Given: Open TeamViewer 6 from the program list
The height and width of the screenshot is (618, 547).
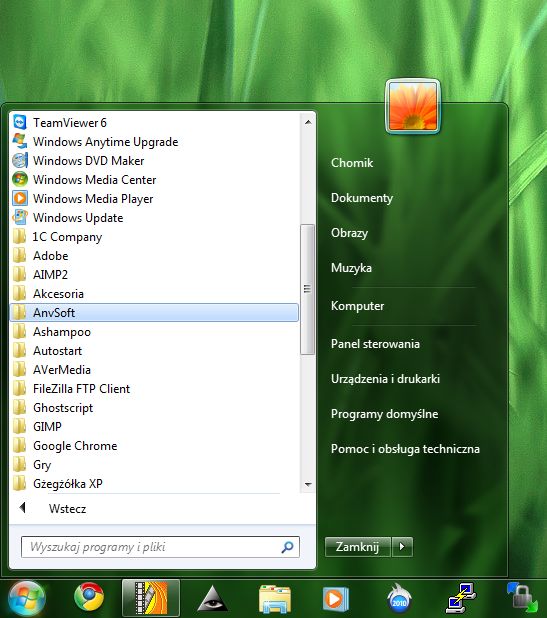Looking at the screenshot, I should click(x=154, y=123).
